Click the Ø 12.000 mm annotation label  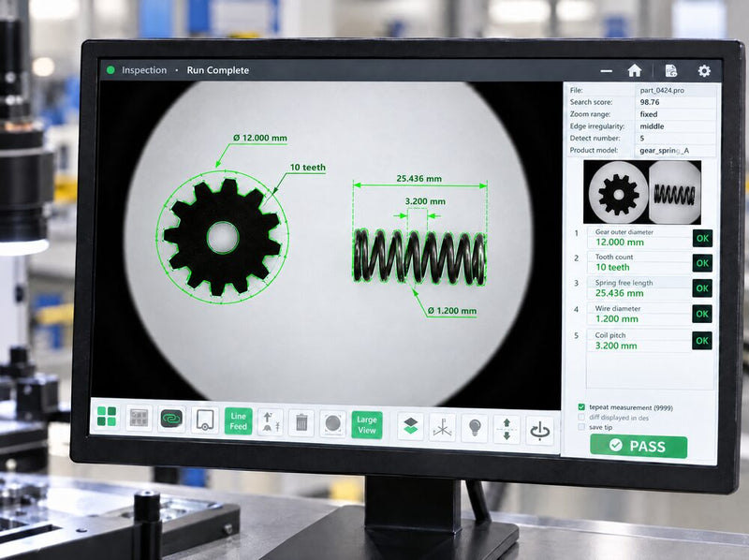(260, 138)
